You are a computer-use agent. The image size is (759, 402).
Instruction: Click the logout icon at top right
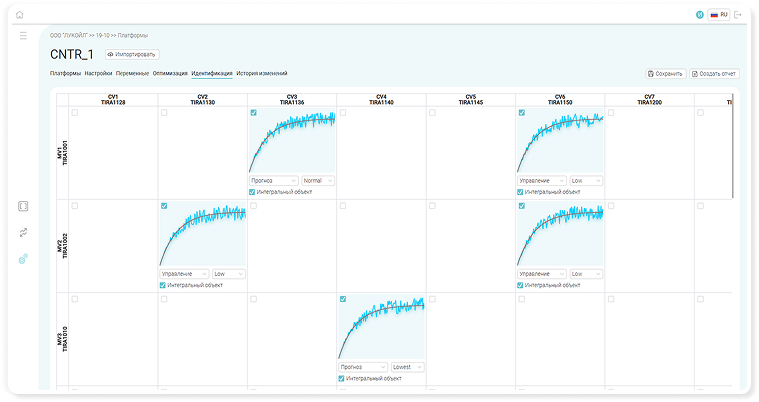coord(737,15)
